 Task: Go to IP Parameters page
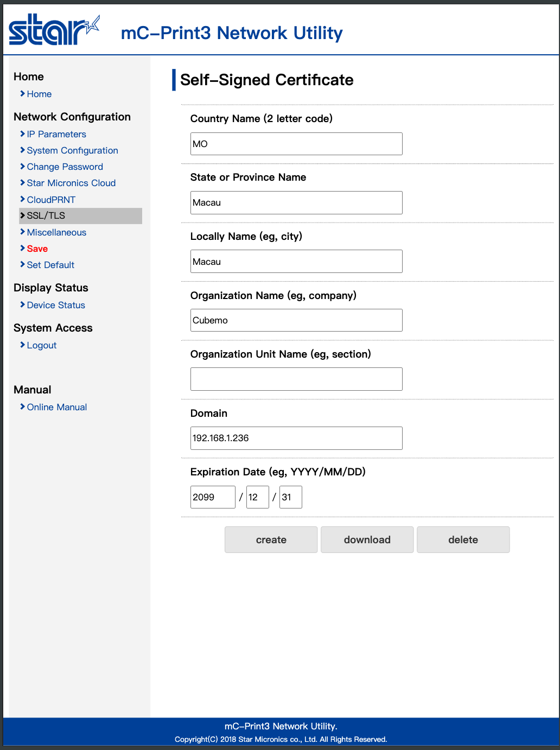tap(56, 134)
